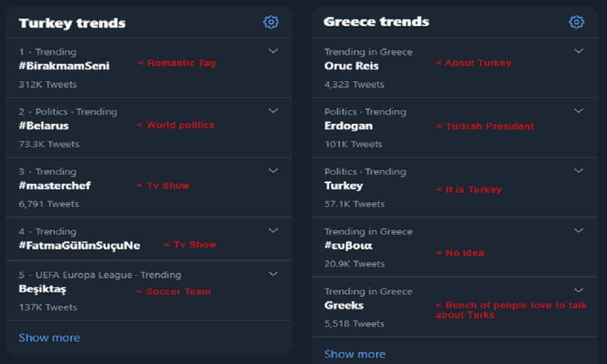The height and width of the screenshot is (364, 607).
Task: Click chevron beside Turkey trend in Greece
Action: coord(578,171)
